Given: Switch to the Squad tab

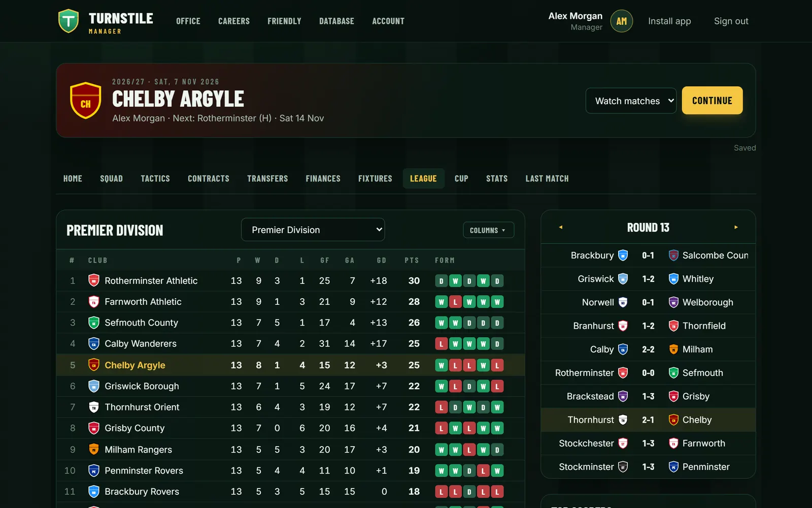Looking at the screenshot, I should [x=111, y=178].
